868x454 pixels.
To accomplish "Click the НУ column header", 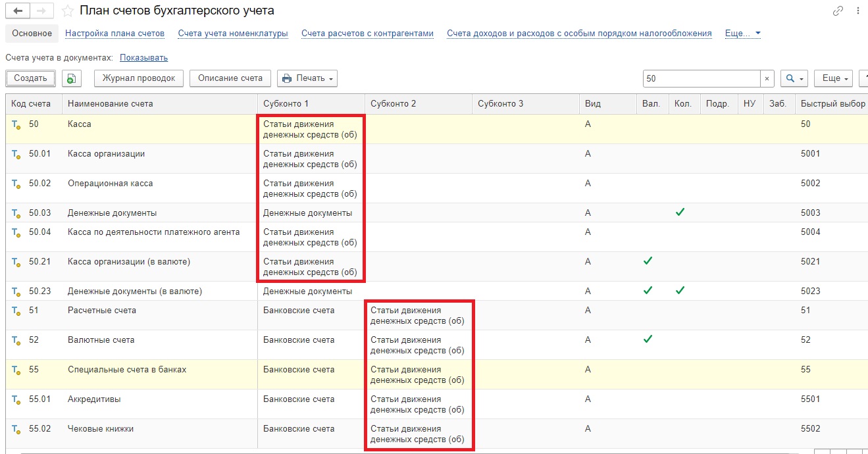I will 749,104.
